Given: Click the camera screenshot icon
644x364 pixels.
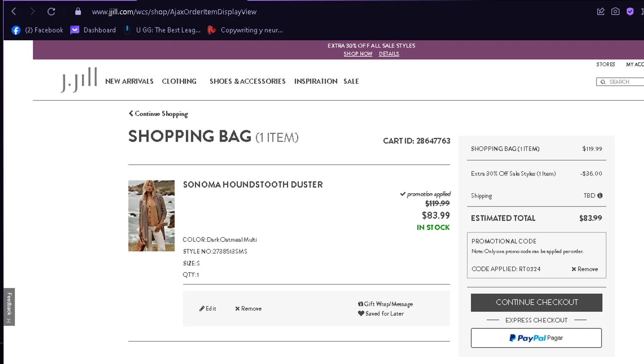Looking at the screenshot, I should [615, 12].
